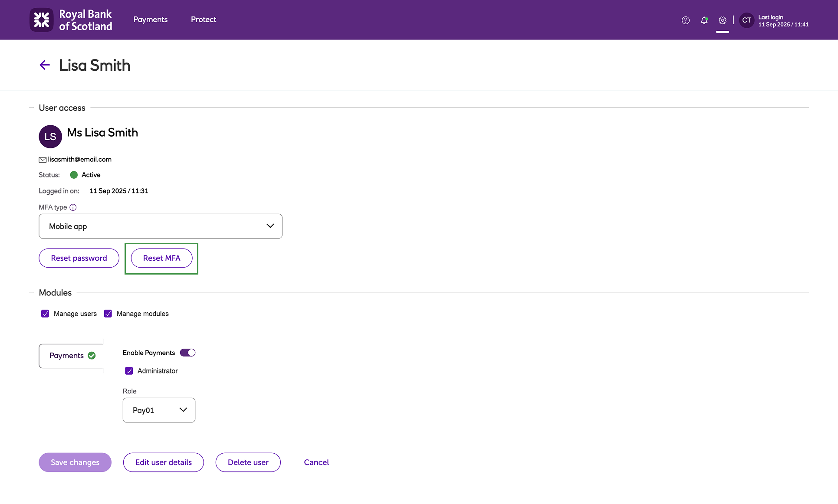Click the MFA type info icon
This screenshot has width=838, height=504.
(73, 207)
